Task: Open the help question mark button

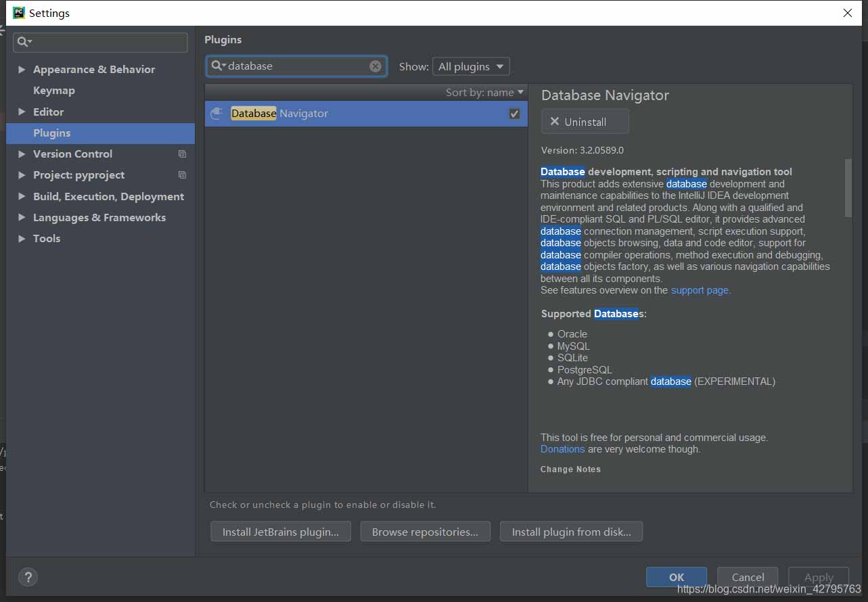Action: pos(28,577)
